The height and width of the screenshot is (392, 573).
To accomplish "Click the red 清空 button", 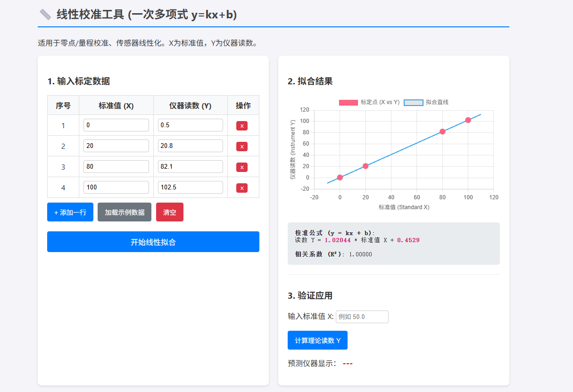I will [169, 212].
